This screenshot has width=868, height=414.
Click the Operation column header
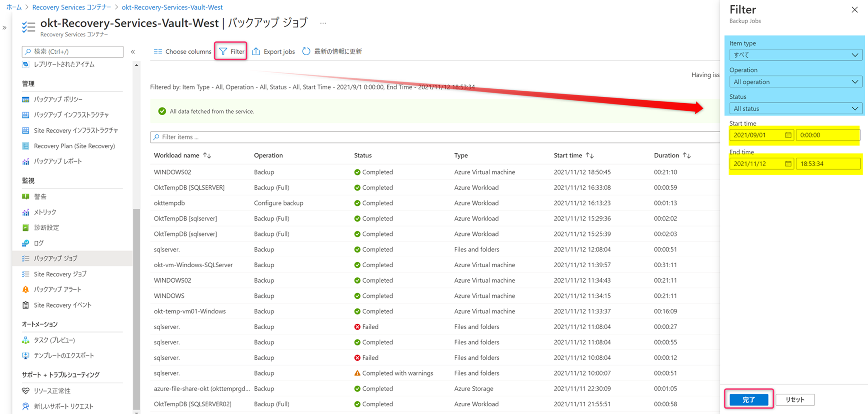[268, 156]
